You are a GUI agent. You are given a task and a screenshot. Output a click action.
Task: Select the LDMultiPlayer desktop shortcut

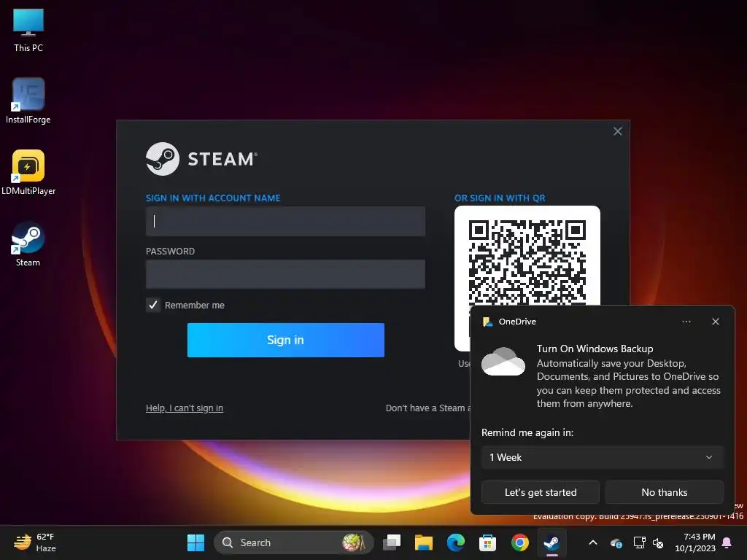coord(28,172)
